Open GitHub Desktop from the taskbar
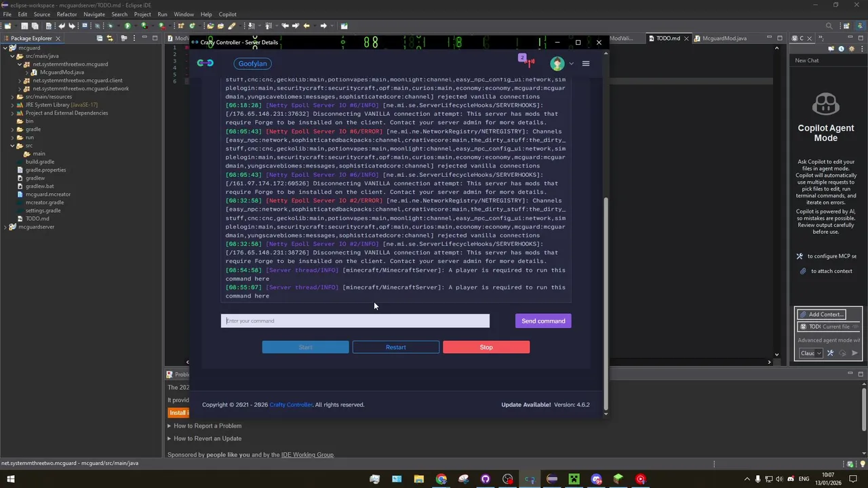Screen dimensions: 868x488 [486, 479]
